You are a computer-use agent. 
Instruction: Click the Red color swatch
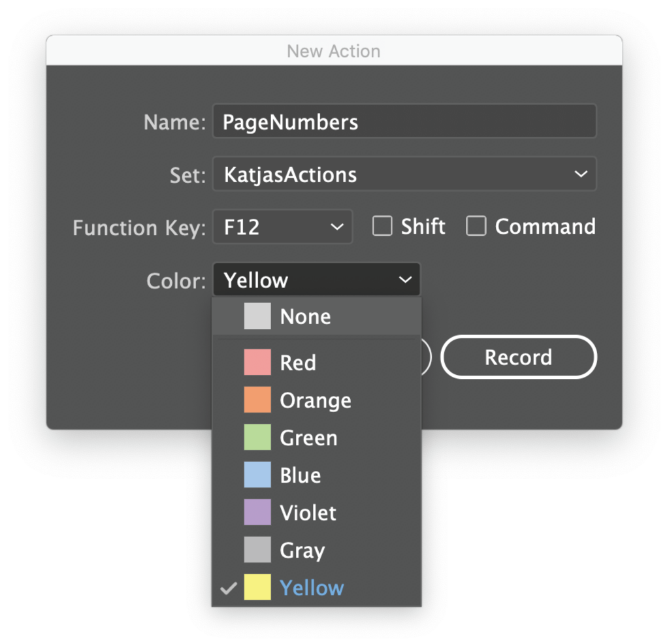256,362
